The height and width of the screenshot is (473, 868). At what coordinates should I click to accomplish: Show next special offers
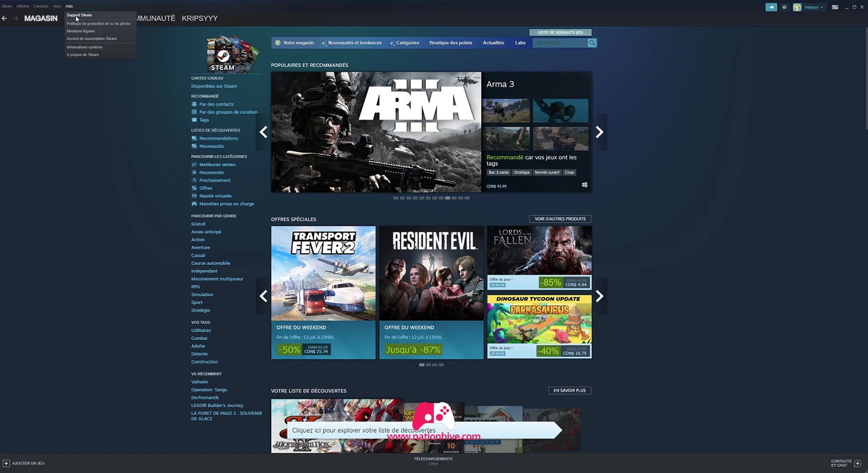point(599,296)
